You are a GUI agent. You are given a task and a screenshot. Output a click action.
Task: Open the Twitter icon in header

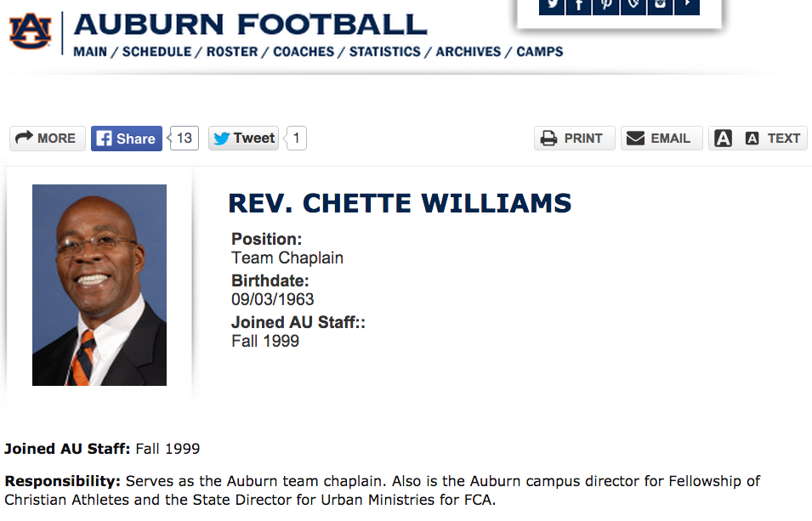552,6
